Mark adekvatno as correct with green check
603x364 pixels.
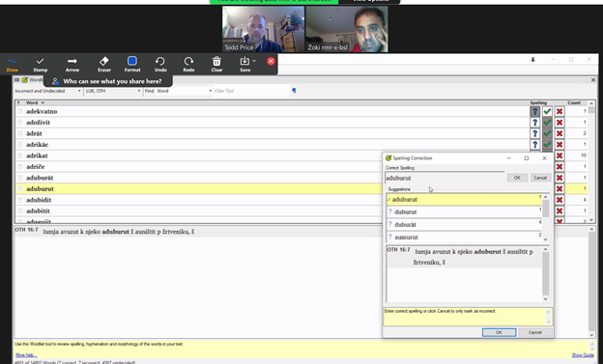pyautogui.click(x=547, y=111)
